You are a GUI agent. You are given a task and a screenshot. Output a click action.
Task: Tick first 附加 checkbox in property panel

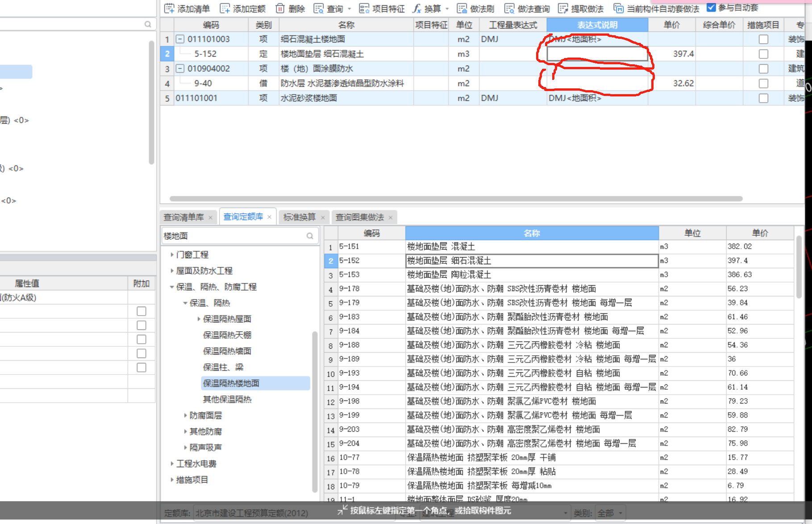[142, 311]
